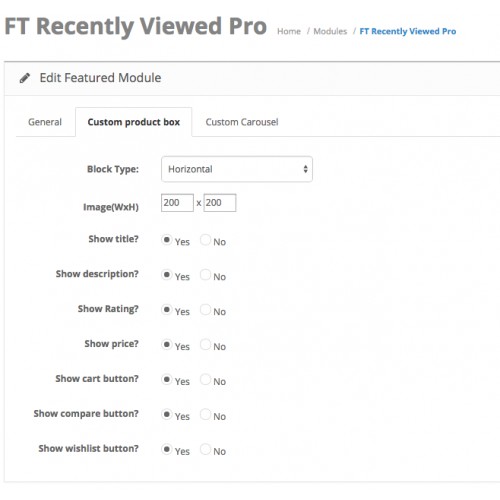Open the Custom Carousel tab
This screenshot has height=500, width=500.
pos(242,122)
